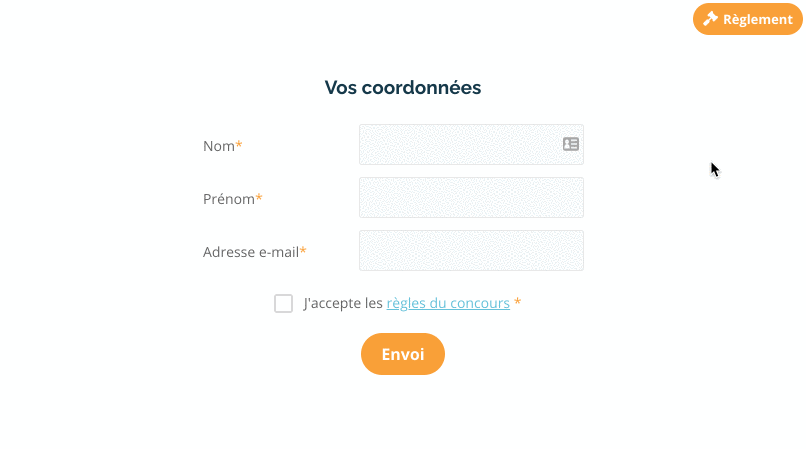Click the "J'accepte les" label text
The width and height of the screenshot is (806, 449).
point(343,303)
